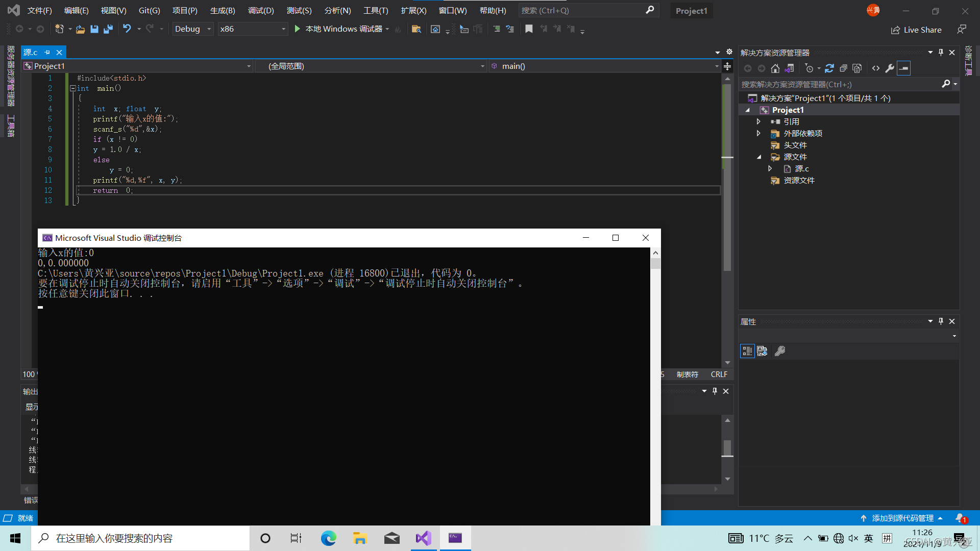This screenshot has width=980, height=551.
Task: Click the Save All icon
Action: click(x=108, y=29)
